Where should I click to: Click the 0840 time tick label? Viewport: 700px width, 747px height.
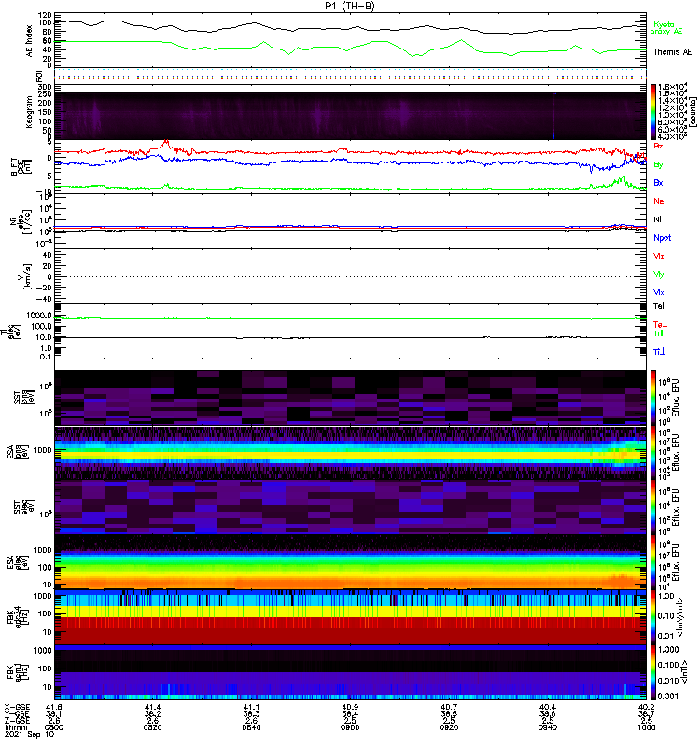pos(251,727)
